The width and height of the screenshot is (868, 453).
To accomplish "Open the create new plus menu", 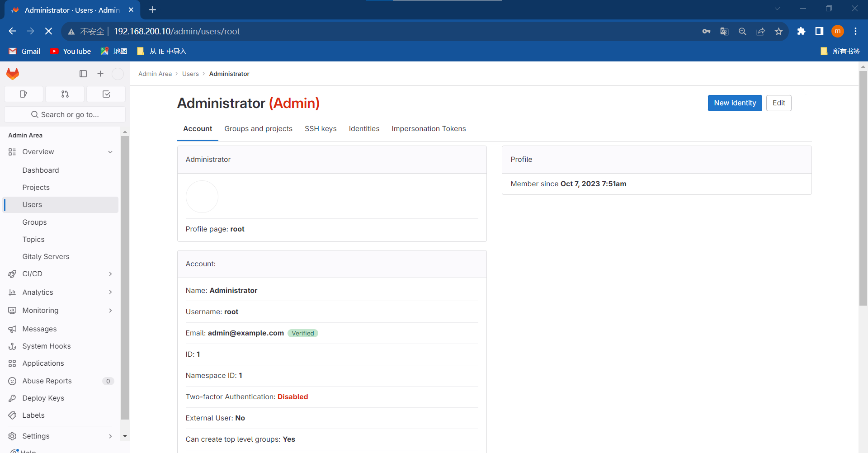I will [x=100, y=74].
